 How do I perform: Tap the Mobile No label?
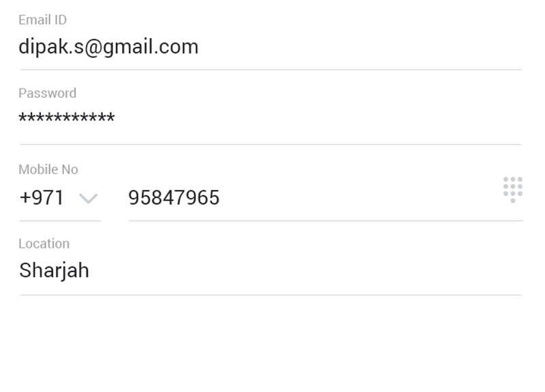click(x=48, y=169)
